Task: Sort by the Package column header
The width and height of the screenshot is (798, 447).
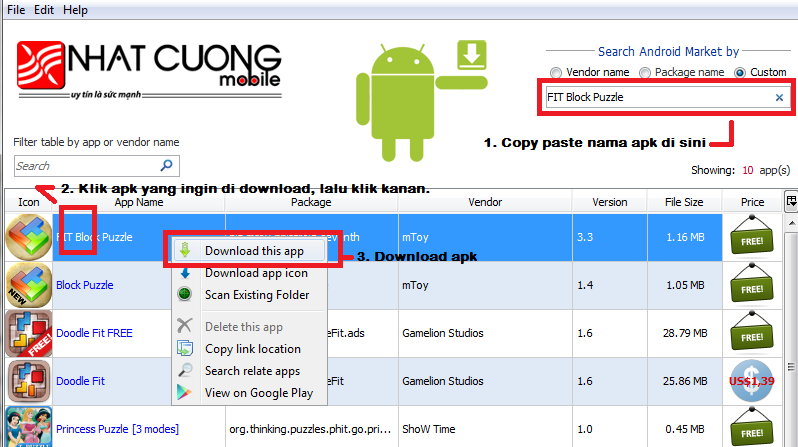Action: click(x=311, y=202)
